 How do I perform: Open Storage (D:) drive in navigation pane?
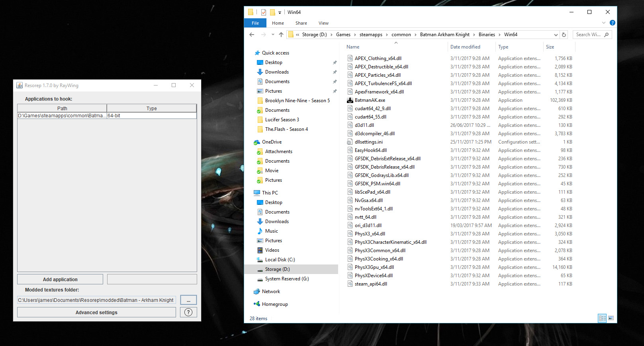[277, 269]
